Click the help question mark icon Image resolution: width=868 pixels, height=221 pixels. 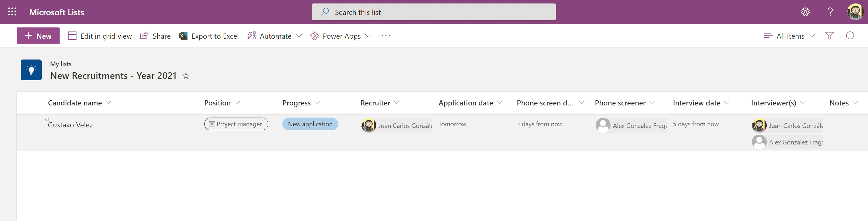[830, 12]
